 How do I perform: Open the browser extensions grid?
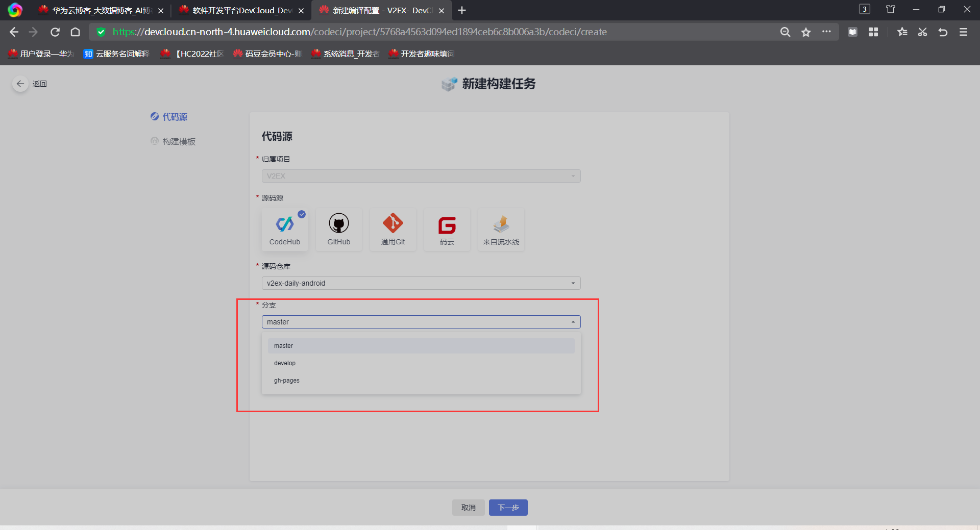[873, 32]
